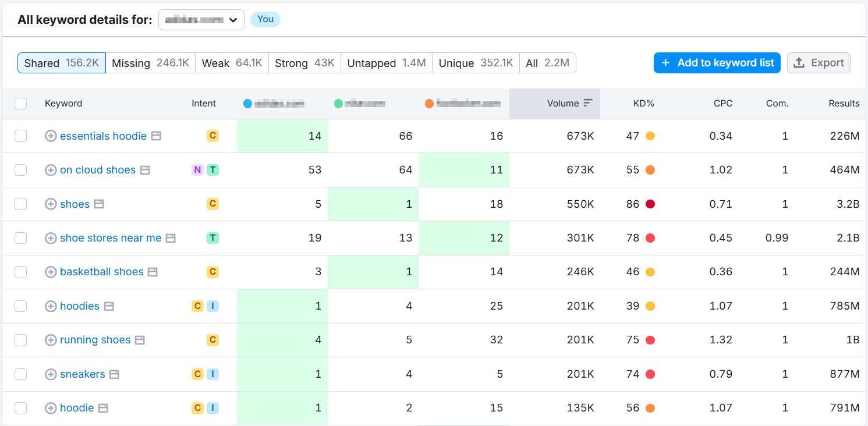Toggle the select-all checkbox in table header
The width and height of the screenshot is (868, 426).
(x=21, y=104)
